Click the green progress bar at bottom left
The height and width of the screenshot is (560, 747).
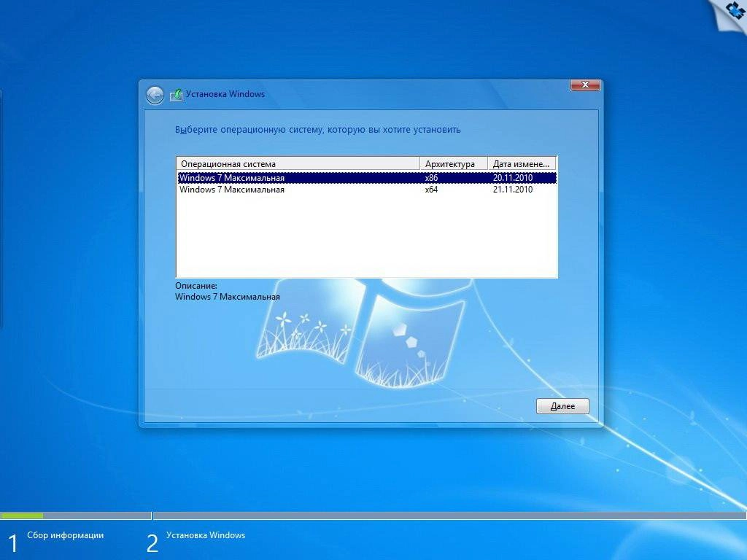point(26,515)
